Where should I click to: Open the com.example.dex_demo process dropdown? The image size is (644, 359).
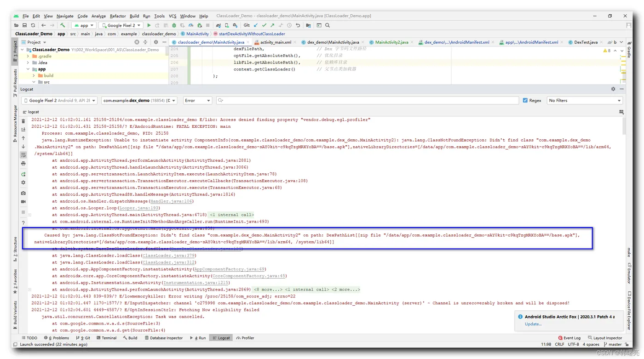pos(139,100)
